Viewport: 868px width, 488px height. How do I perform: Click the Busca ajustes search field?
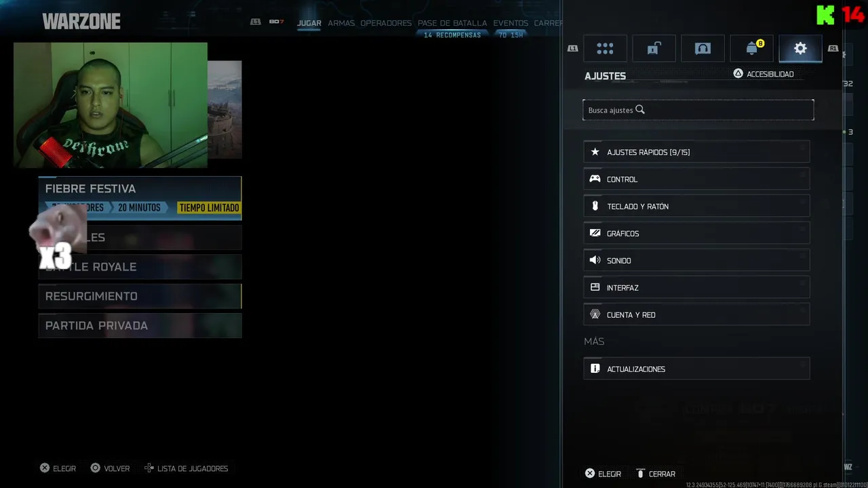[x=698, y=110]
